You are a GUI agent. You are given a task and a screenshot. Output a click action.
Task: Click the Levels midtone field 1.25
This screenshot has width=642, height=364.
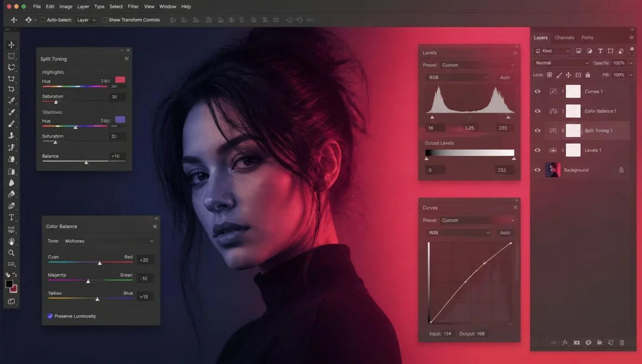coord(469,128)
